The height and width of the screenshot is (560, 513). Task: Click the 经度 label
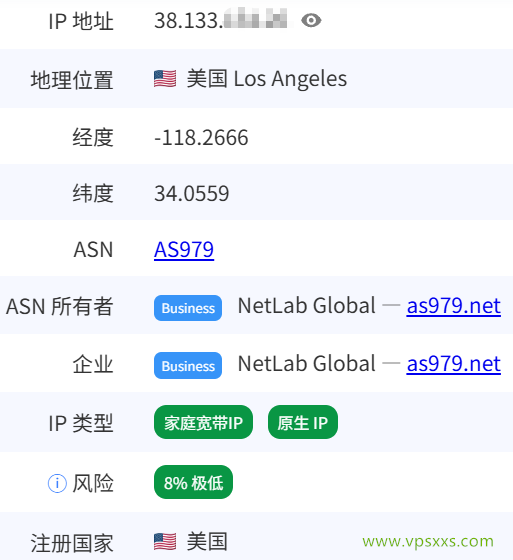coord(93,138)
